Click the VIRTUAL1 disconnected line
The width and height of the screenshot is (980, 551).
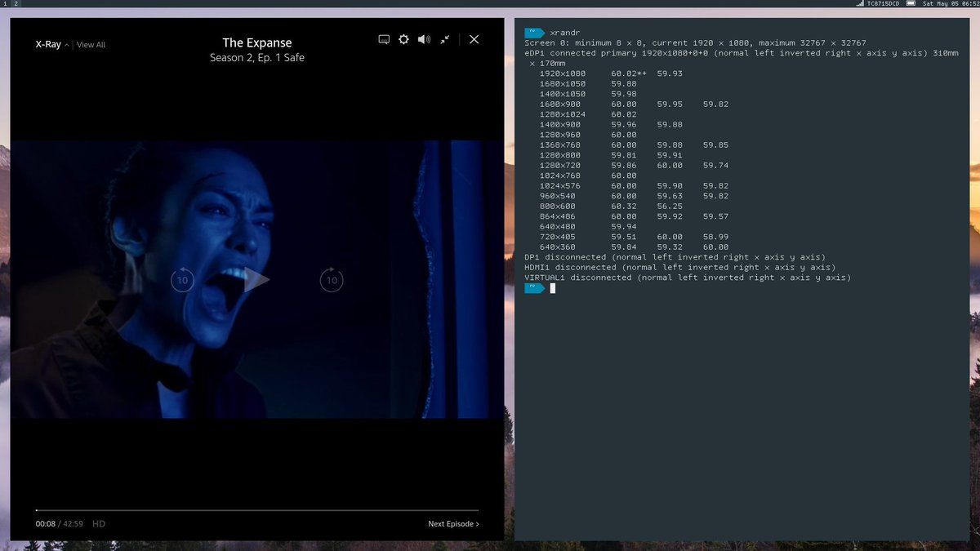click(x=688, y=278)
